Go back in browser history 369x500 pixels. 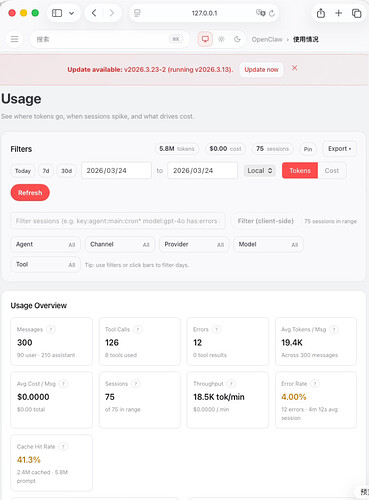tap(94, 13)
